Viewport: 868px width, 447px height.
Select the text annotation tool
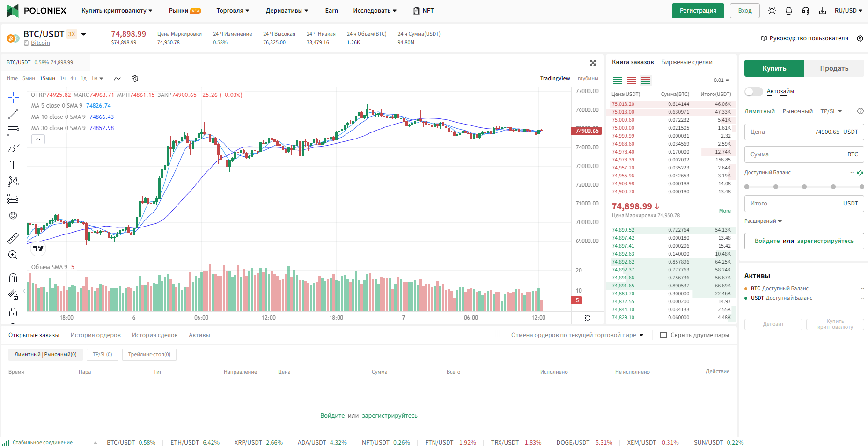(x=13, y=165)
